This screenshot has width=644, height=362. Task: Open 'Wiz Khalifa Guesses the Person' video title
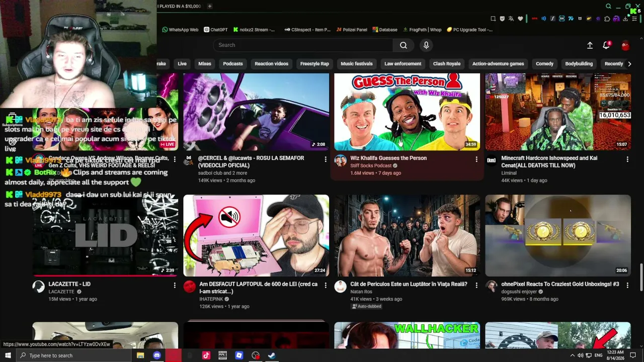tap(388, 158)
